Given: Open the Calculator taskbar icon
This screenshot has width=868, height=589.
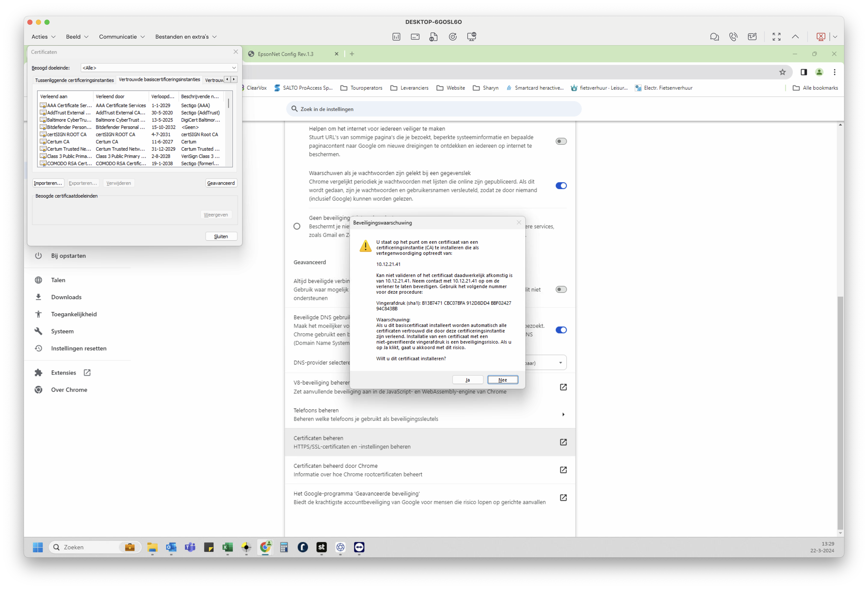Looking at the screenshot, I should click(x=284, y=547).
